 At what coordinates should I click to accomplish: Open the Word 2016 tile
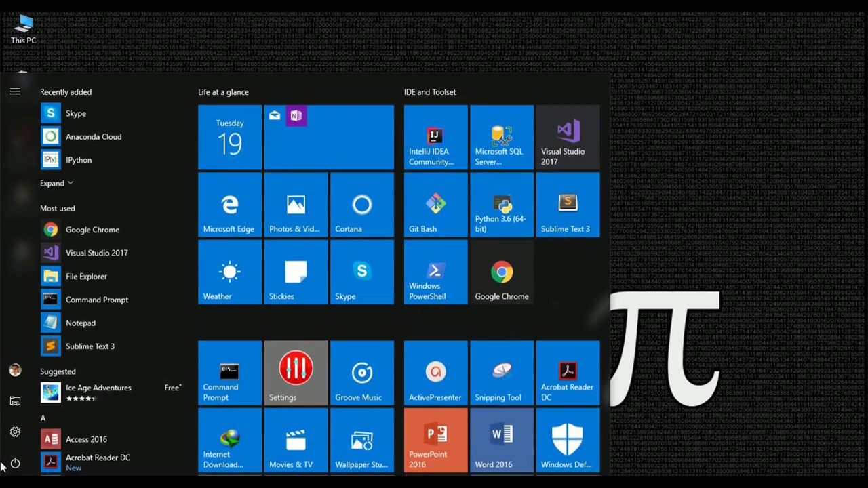coord(502,440)
